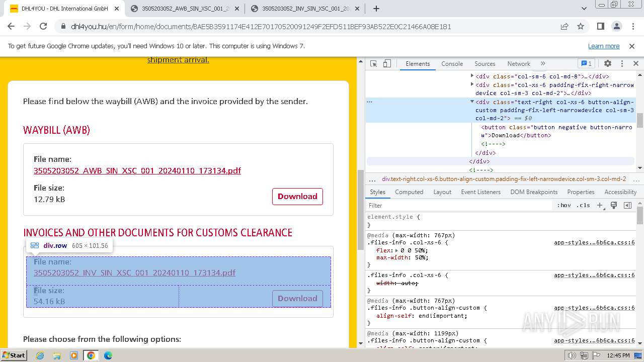Image resolution: width=644 pixels, height=362 pixels.
Task: Toggle the :hov element state button
Action: (564, 205)
